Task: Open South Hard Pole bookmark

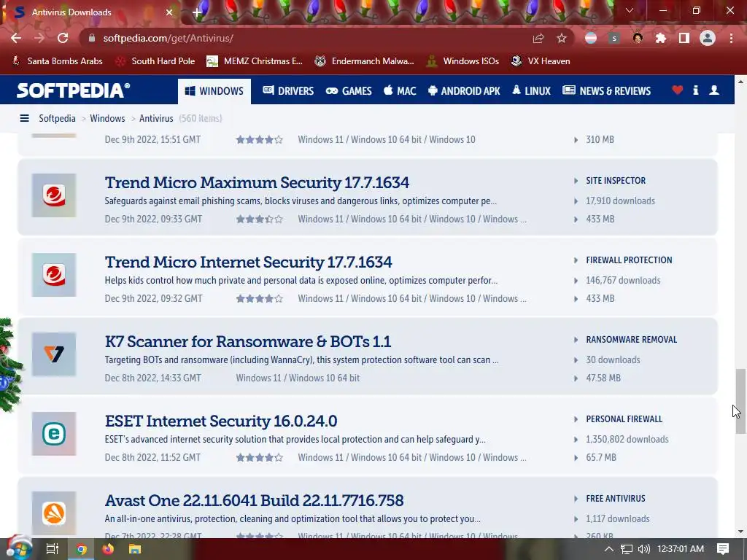Action: (x=156, y=61)
